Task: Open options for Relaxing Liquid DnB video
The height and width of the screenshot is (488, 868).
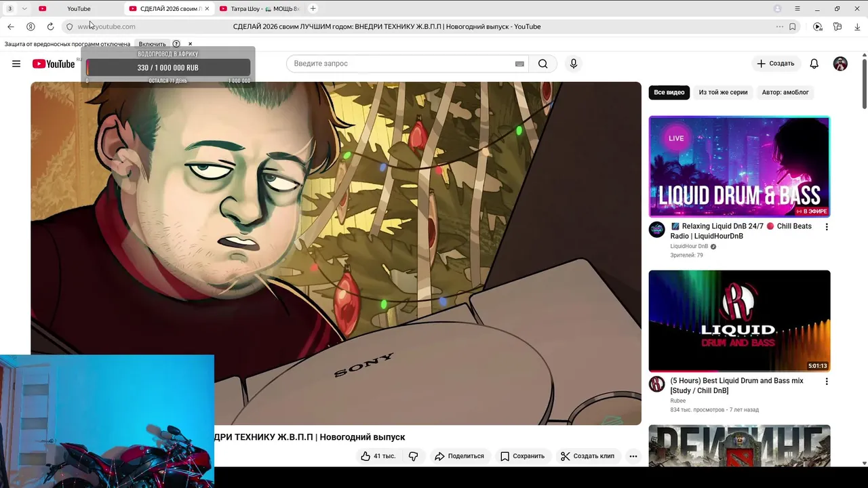Action: (x=826, y=227)
